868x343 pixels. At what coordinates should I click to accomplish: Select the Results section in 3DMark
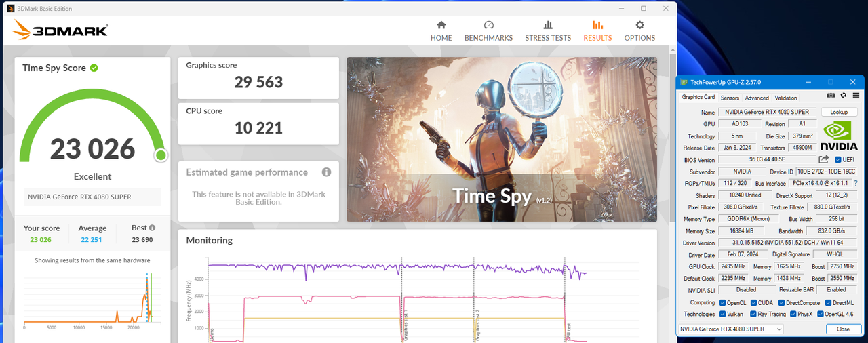597,31
